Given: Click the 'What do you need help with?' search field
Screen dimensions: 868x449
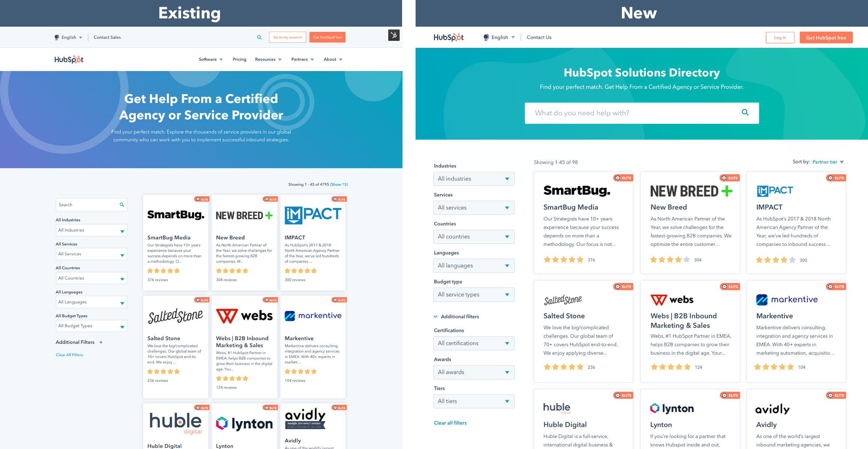Looking at the screenshot, I should click(x=641, y=113).
